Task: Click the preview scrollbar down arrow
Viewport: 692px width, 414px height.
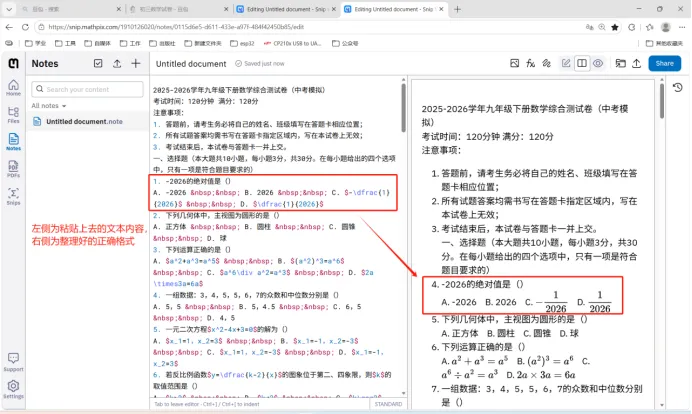Action: click(x=662, y=405)
